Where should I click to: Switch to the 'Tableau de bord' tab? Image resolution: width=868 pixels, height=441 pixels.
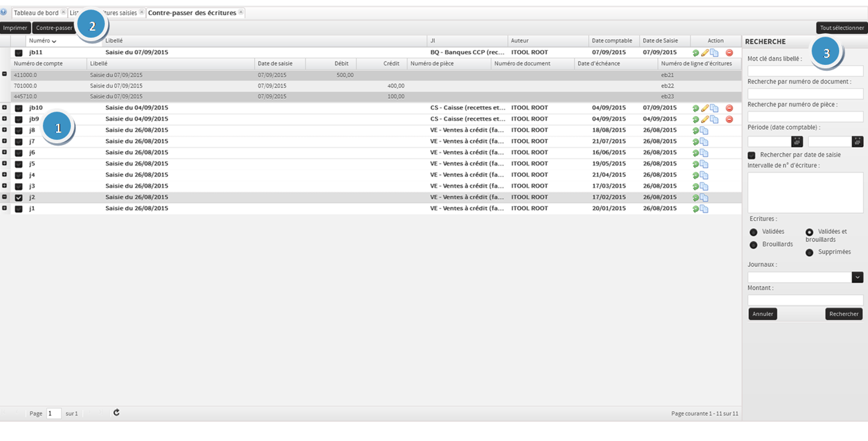tap(36, 13)
